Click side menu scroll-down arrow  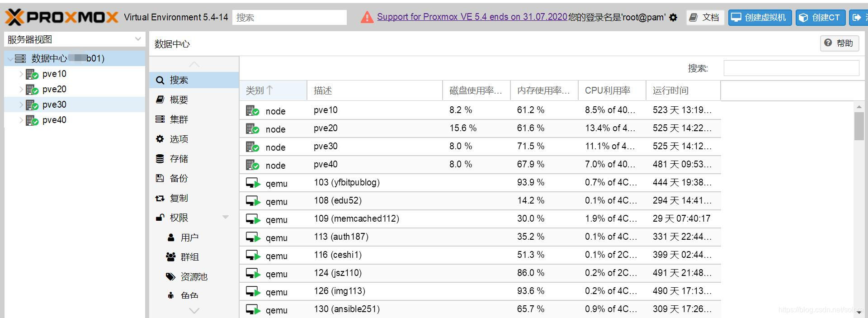point(194,311)
